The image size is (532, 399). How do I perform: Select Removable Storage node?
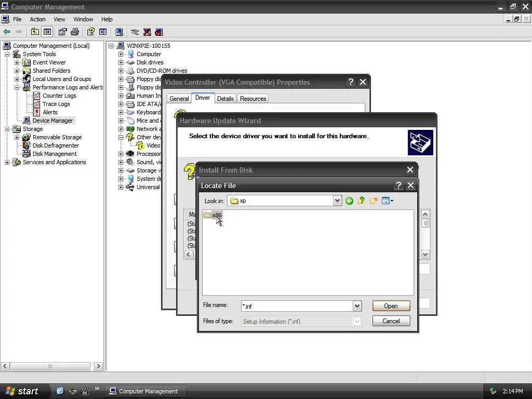coord(57,137)
